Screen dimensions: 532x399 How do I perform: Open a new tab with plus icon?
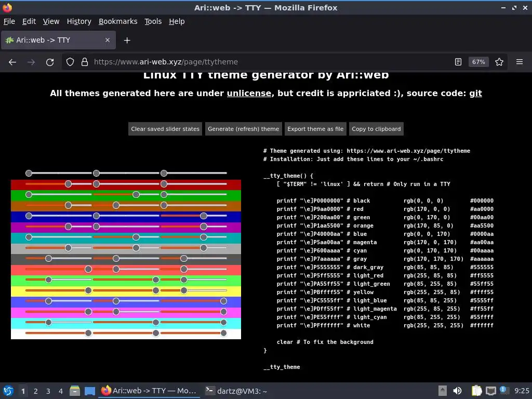pos(127,41)
